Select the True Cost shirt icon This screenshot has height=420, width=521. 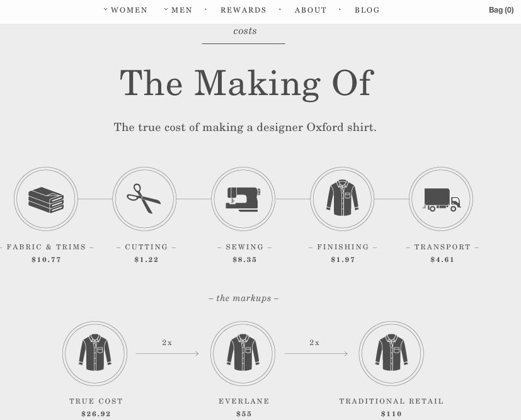point(95,353)
